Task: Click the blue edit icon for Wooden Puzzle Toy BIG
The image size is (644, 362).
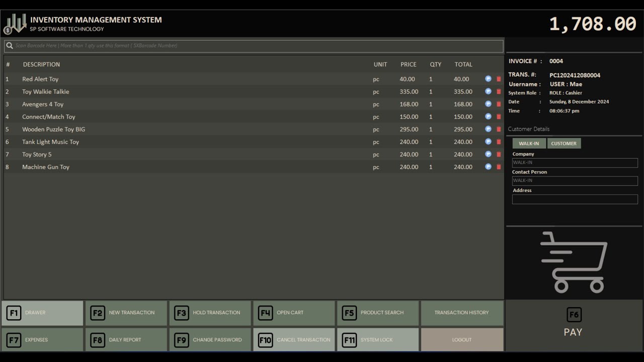Action: click(488, 129)
